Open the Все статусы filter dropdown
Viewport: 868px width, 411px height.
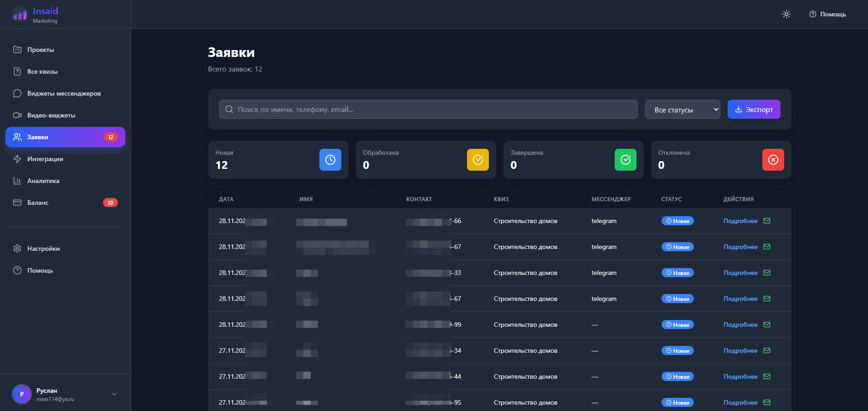coord(682,110)
